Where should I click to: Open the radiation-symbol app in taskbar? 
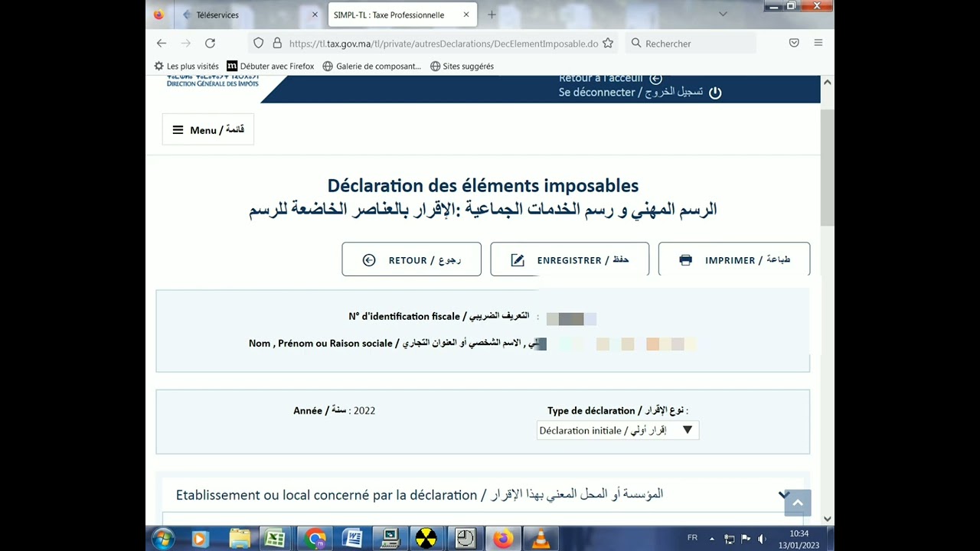pos(426,539)
